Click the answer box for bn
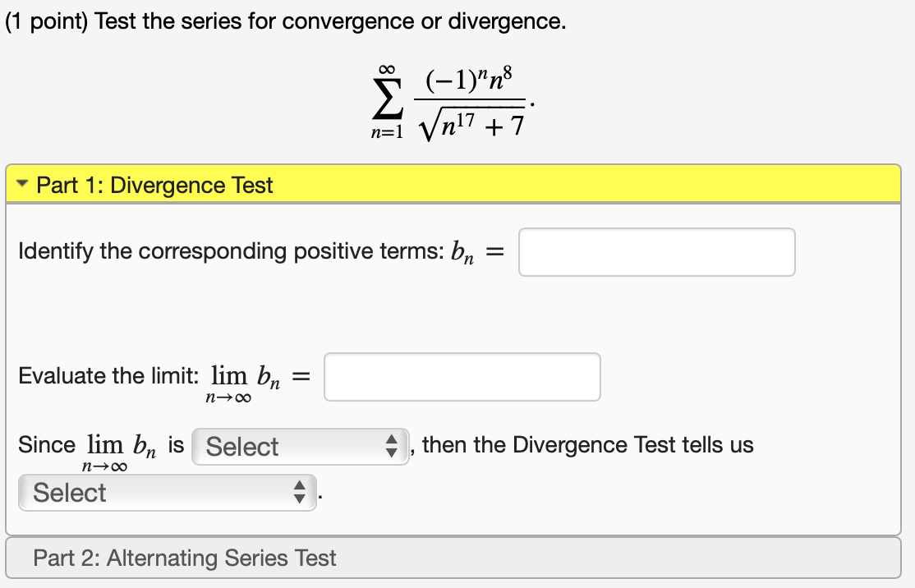The image size is (915, 588). 655,252
